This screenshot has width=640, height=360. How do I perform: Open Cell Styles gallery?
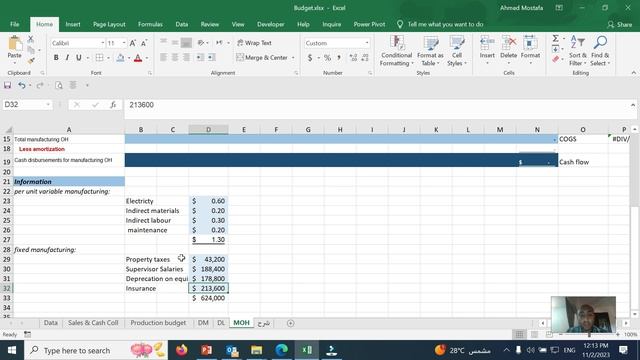point(456,51)
